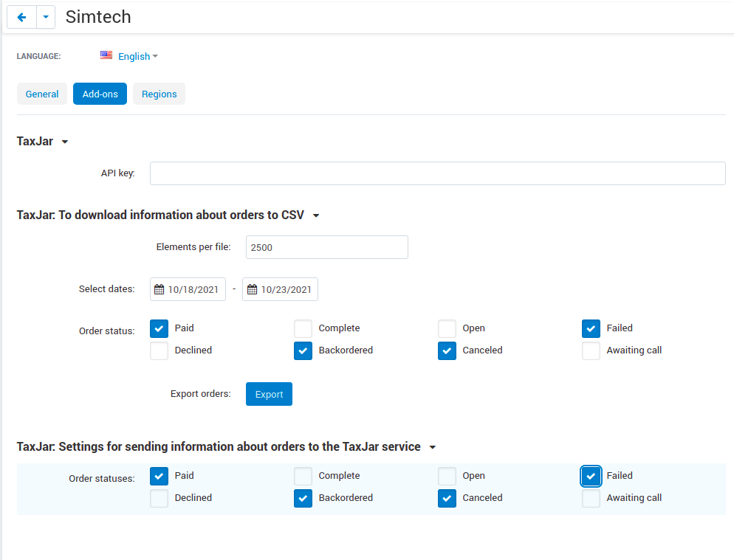Tick Declined in CSV Order status
The image size is (734, 560).
point(160,350)
